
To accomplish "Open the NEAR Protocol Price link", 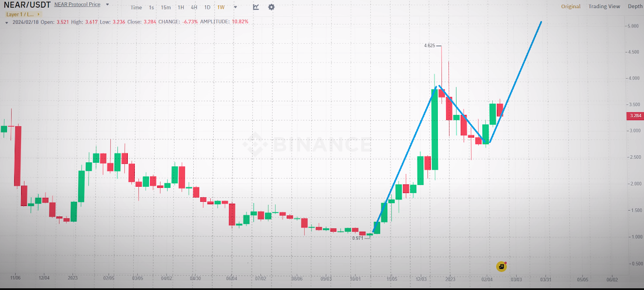I will [x=77, y=5].
